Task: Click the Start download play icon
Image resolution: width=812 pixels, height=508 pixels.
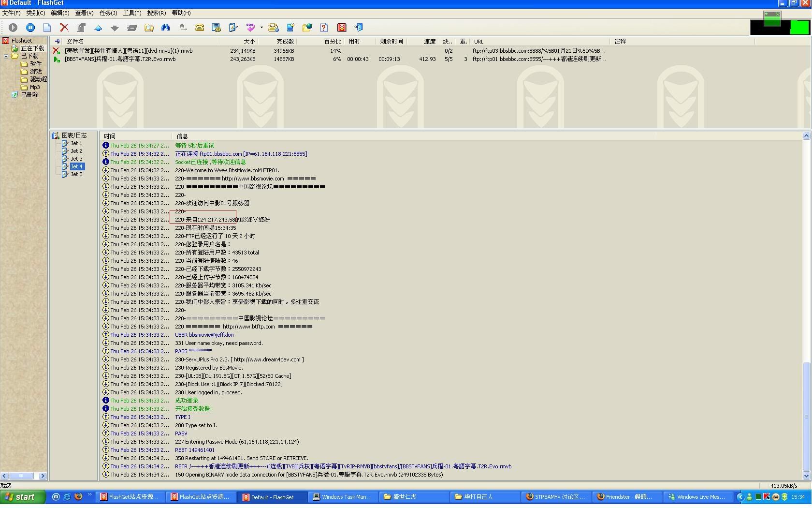Action: tap(13, 28)
